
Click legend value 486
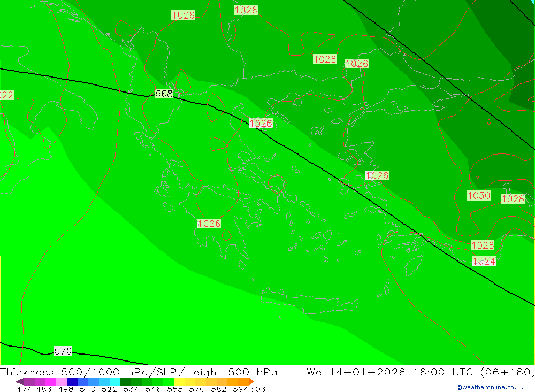(x=44, y=389)
